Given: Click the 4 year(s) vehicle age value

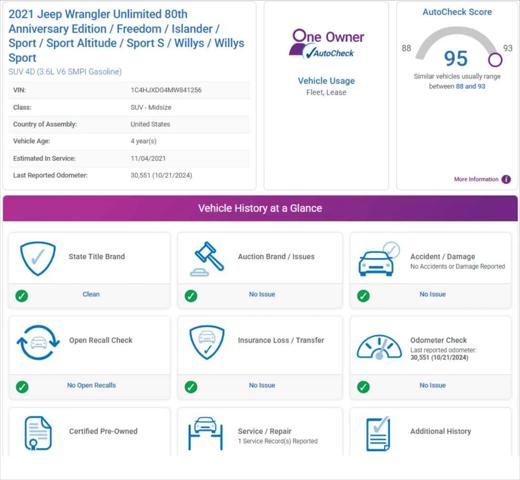Looking at the screenshot, I should (143, 141).
